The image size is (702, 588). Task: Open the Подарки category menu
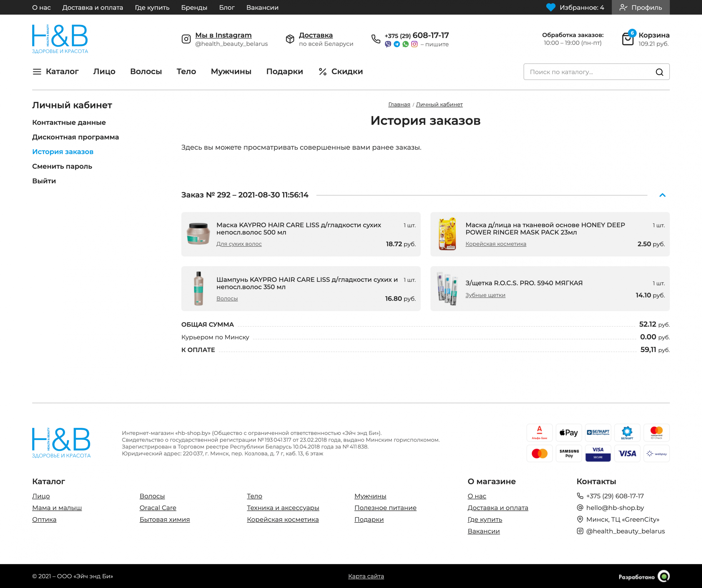pos(285,72)
